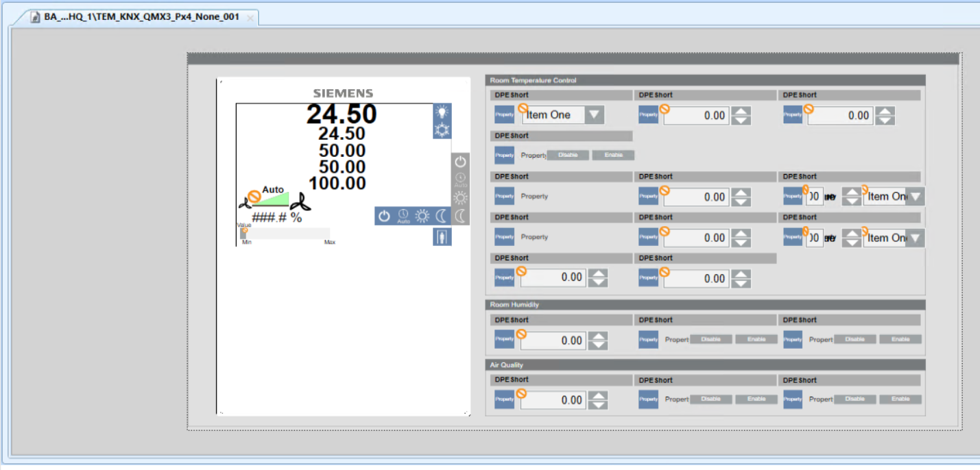Open the full 'Item One' dropdown arrow
Viewport: 980px width, 470px height.
click(595, 115)
